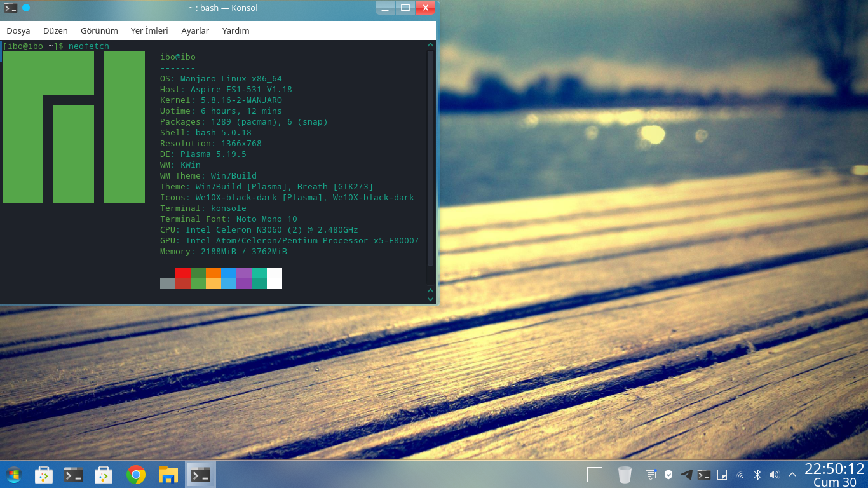The height and width of the screenshot is (488, 868).
Task: Close the Konsole window
Action: click(425, 8)
